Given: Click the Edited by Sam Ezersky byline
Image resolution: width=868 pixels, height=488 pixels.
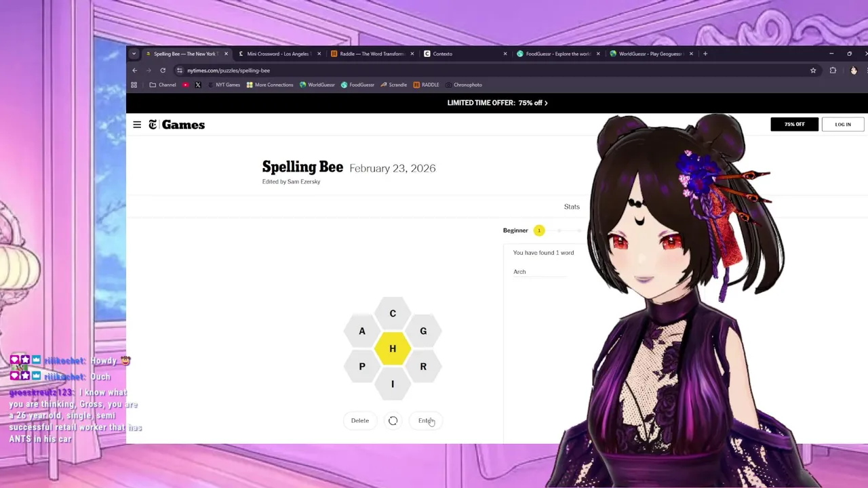Looking at the screenshot, I should coord(291,182).
